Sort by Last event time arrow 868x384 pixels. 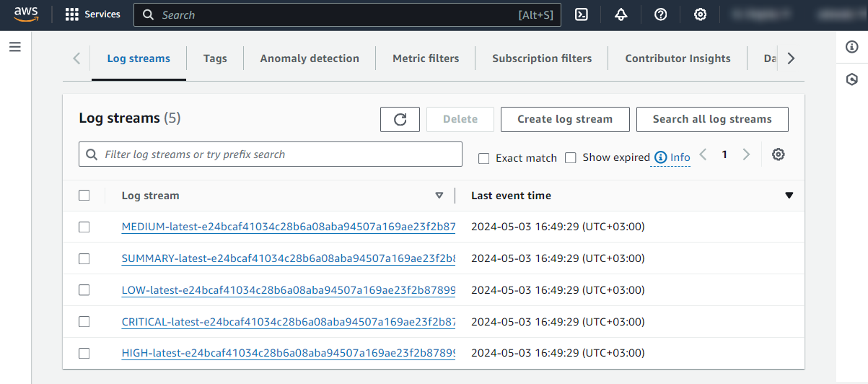[x=789, y=196]
